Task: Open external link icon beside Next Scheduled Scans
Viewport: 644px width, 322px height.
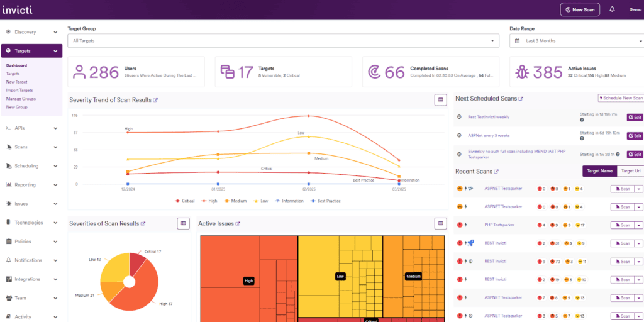Action: 521,99
